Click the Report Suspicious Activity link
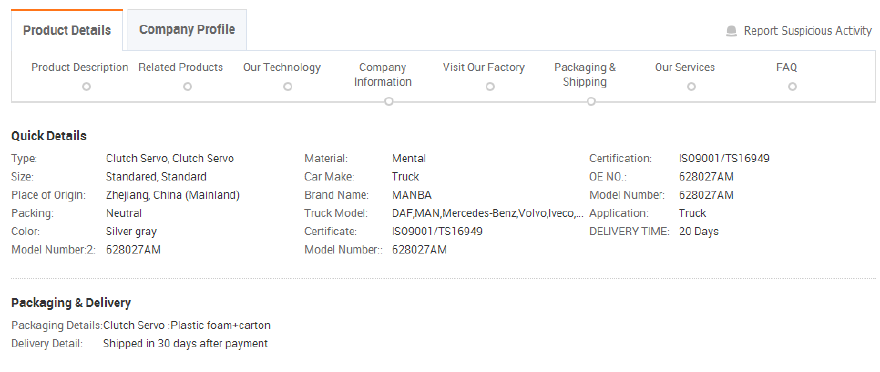The image size is (880, 372). coord(808,31)
